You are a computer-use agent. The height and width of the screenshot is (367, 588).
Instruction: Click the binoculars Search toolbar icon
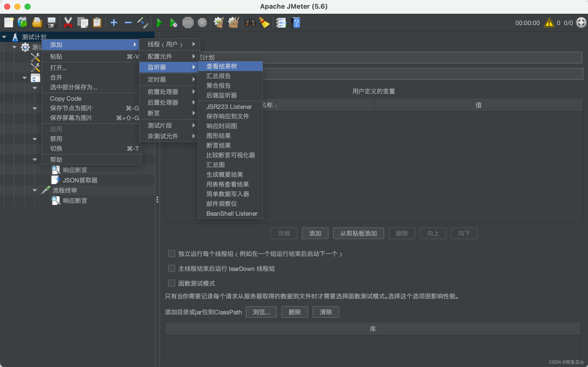click(x=250, y=23)
